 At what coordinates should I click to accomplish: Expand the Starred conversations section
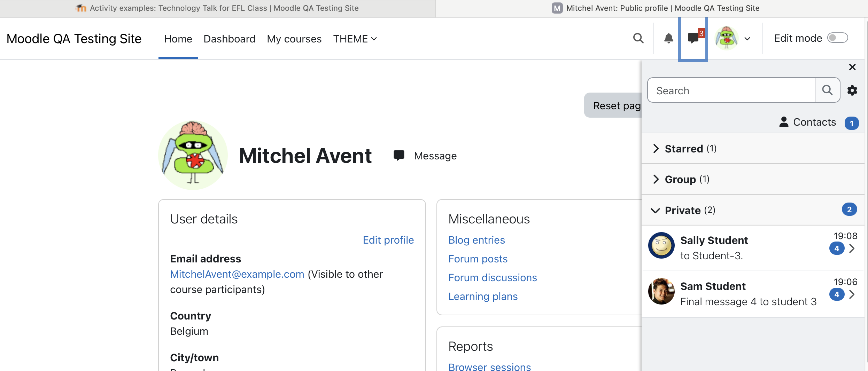click(752, 149)
